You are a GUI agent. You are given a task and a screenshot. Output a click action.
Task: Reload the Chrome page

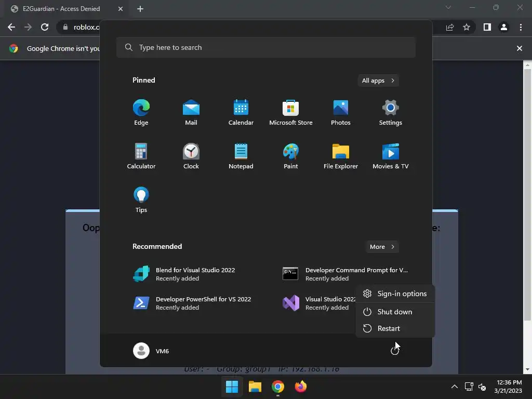pos(45,27)
